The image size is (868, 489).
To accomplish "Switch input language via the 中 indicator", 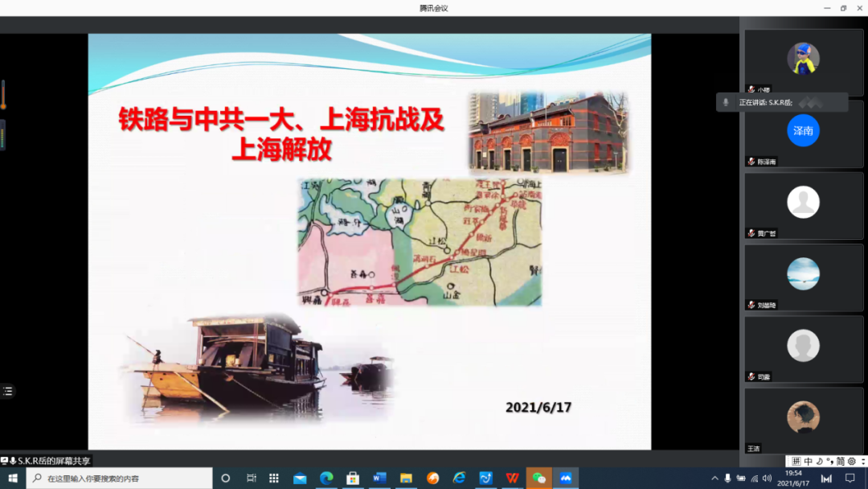I will (x=807, y=461).
